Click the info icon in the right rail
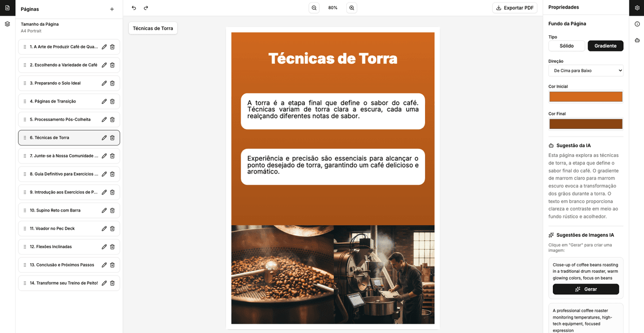644x333 pixels. [637, 24]
